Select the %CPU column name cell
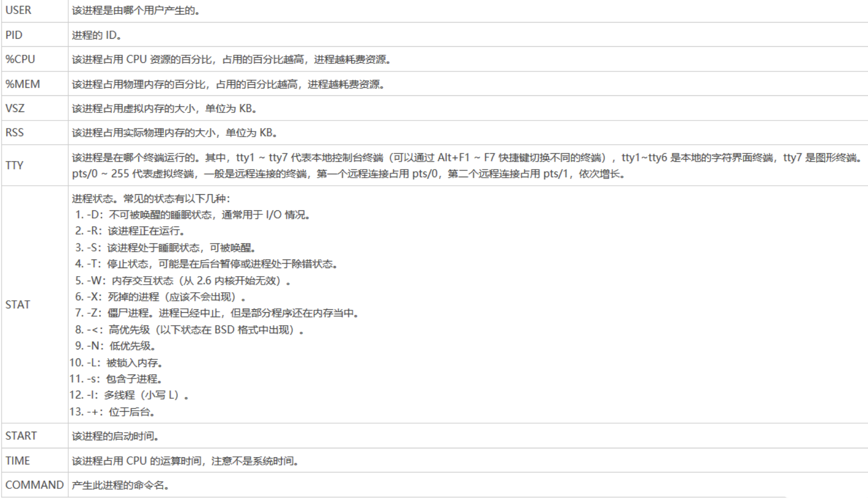 click(x=21, y=59)
